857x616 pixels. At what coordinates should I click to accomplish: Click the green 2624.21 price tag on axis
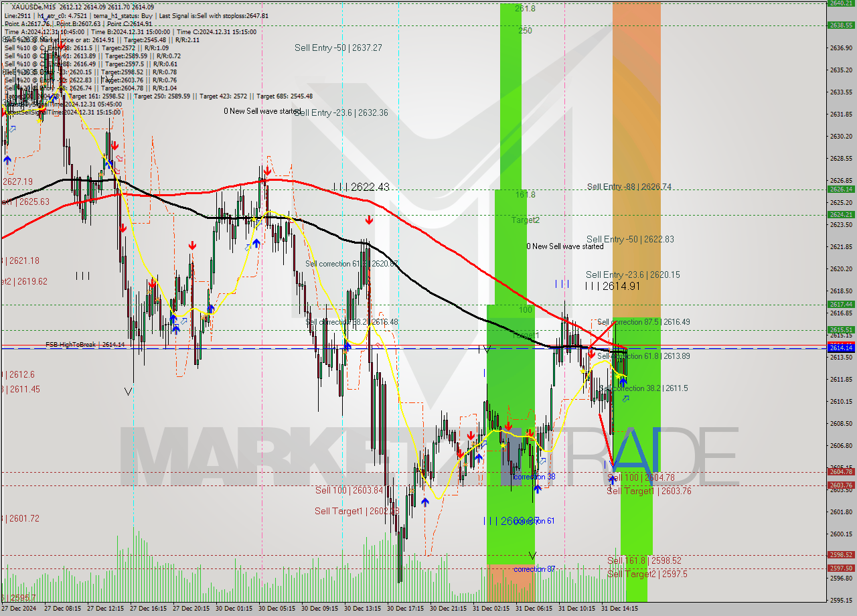pos(841,214)
